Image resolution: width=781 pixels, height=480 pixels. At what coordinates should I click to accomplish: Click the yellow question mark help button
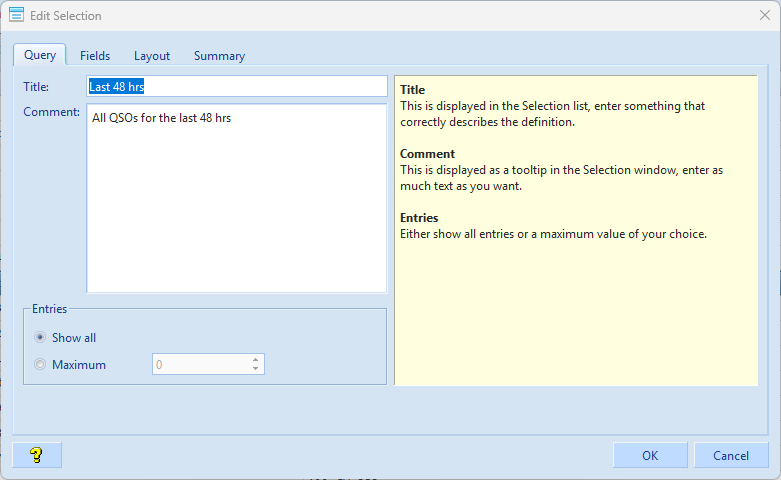37,455
